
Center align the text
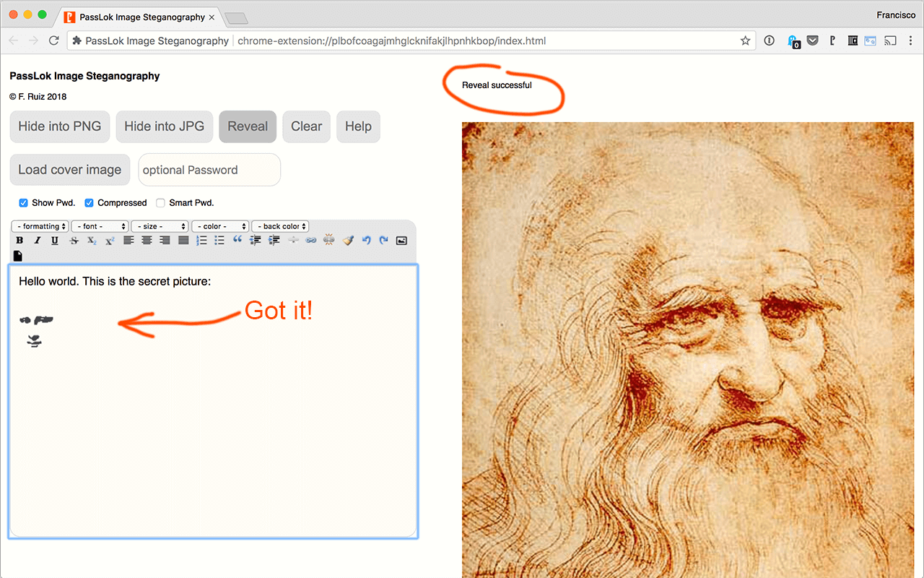pyautogui.click(x=147, y=241)
